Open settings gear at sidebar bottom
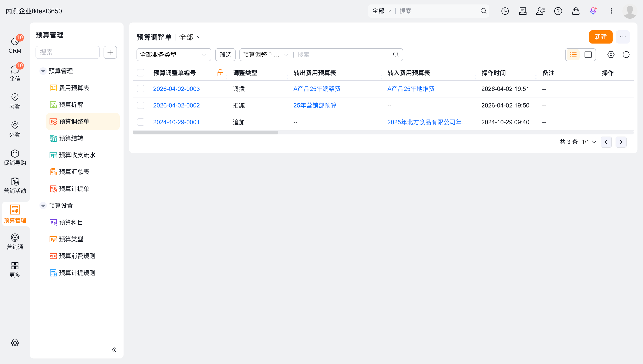The image size is (643, 364). (x=15, y=343)
